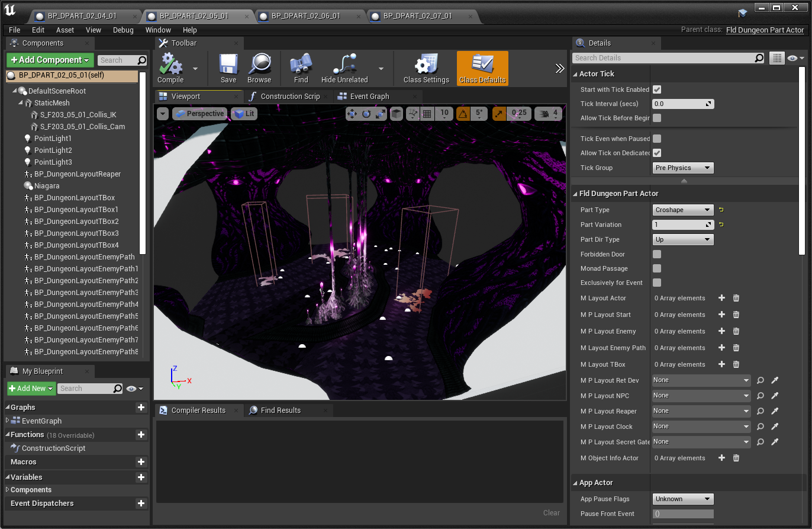This screenshot has width=812, height=529.
Task: Click Tick Interval value field
Action: pyautogui.click(x=683, y=104)
